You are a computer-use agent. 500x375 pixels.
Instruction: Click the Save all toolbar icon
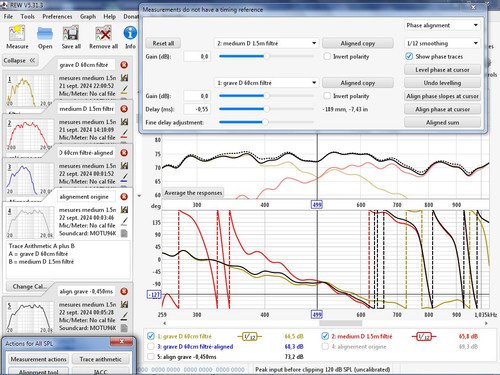coord(71,37)
